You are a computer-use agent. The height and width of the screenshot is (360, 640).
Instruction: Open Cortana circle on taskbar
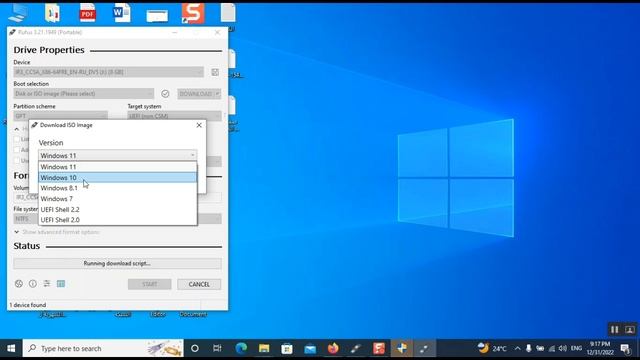coord(195,348)
